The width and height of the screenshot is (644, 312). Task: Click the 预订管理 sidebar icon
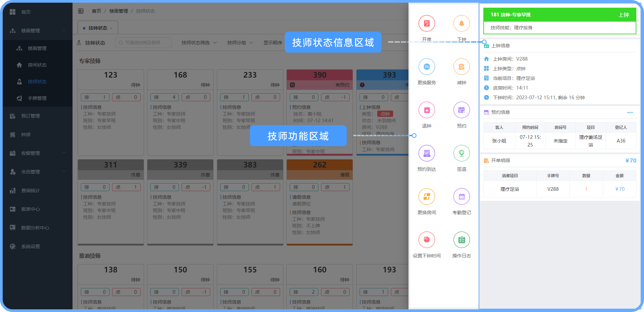tap(13, 116)
